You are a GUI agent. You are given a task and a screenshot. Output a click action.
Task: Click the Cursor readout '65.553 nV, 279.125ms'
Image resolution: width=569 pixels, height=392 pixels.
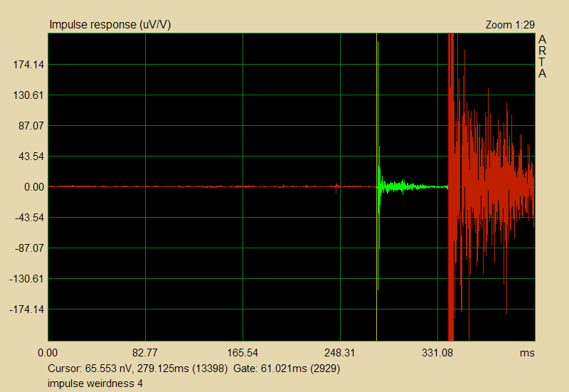(x=137, y=369)
